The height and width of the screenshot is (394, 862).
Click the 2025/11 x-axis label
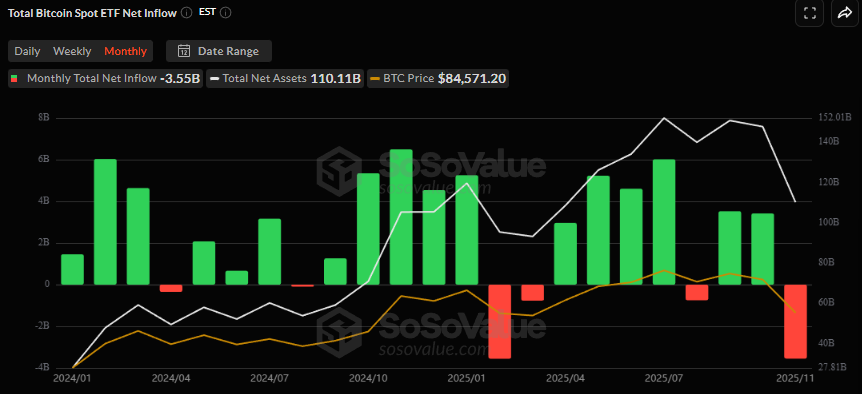tap(795, 379)
